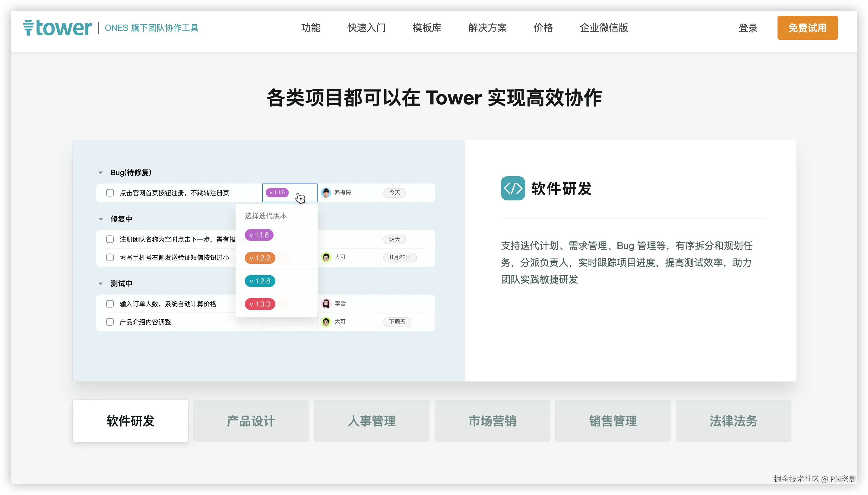Screen dimensions: 868x495
Task: Collapse the Bug(待修复) section
Action: 100,172
